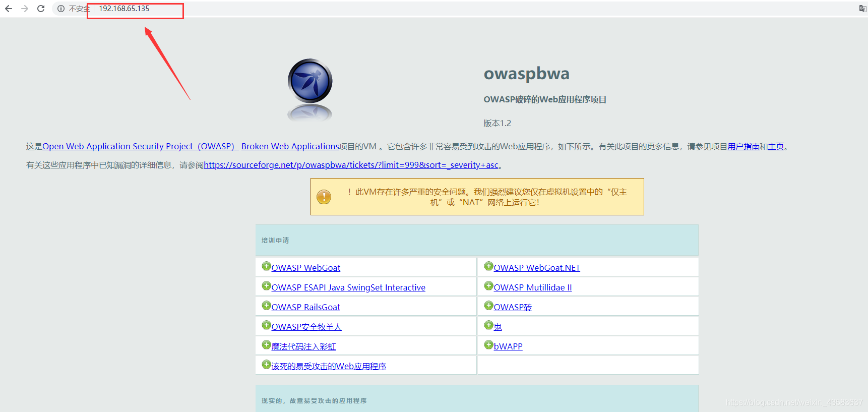Expand the plus icon beside OWASP WebGoat

click(266, 266)
